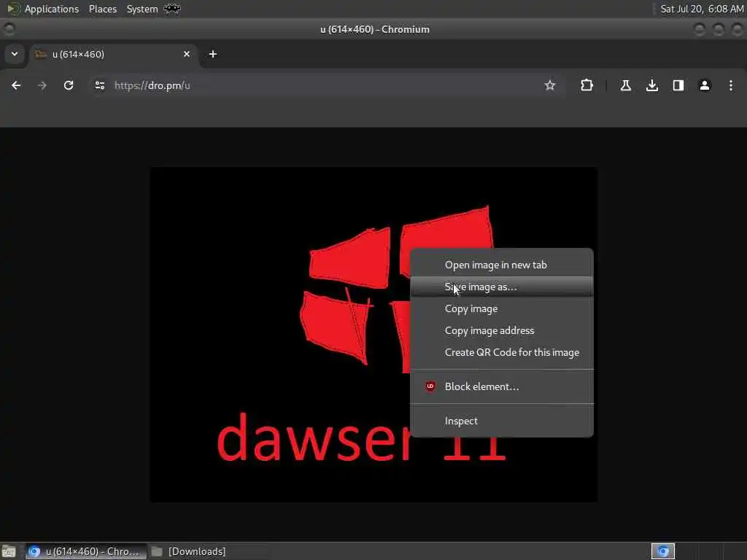Open the Chromium three-dot menu
The image size is (747, 560).
[731, 85]
